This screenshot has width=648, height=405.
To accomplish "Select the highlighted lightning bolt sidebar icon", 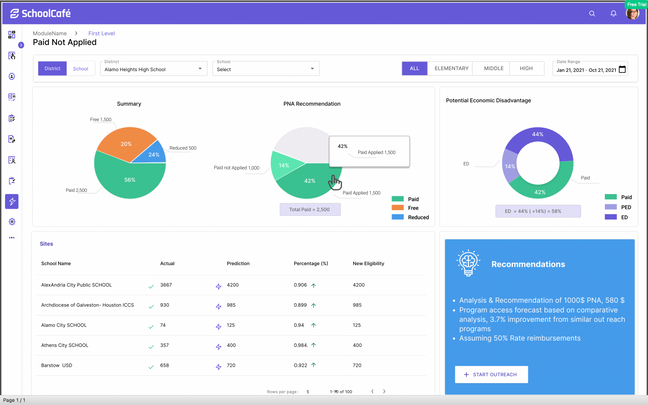I will (x=12, y=201).
